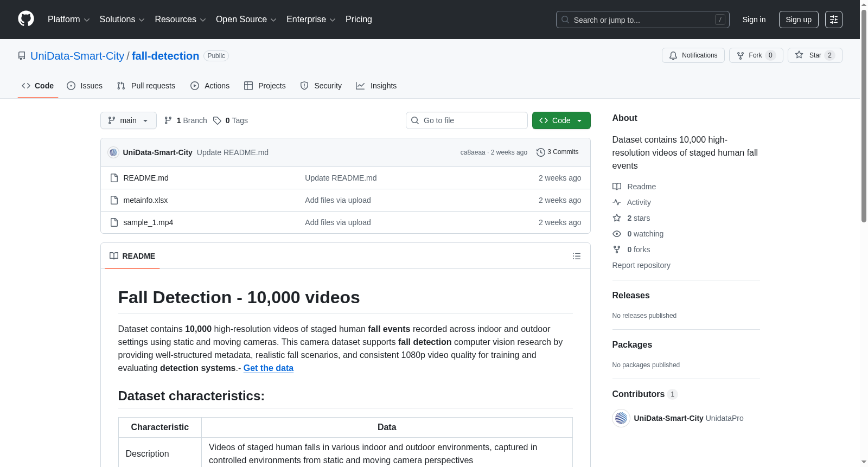Click the star icon on Star button
Viewport: 868px width, 467px height.
[799, 55]
